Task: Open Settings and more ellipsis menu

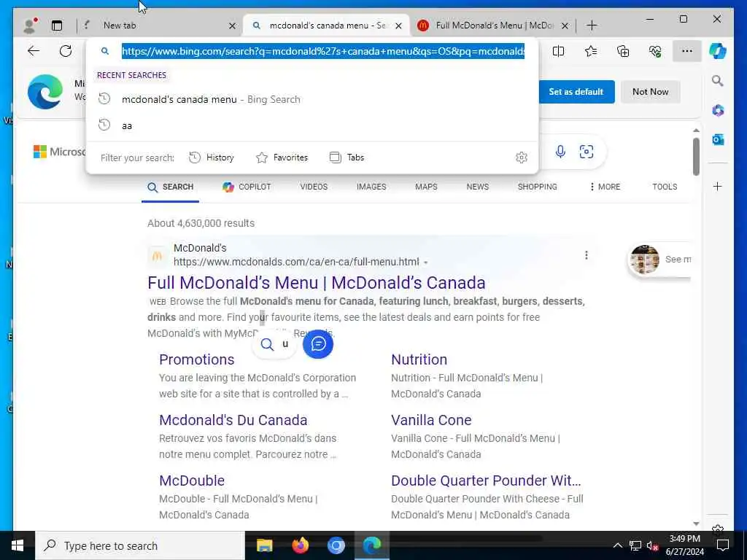Action: (687, 51)
